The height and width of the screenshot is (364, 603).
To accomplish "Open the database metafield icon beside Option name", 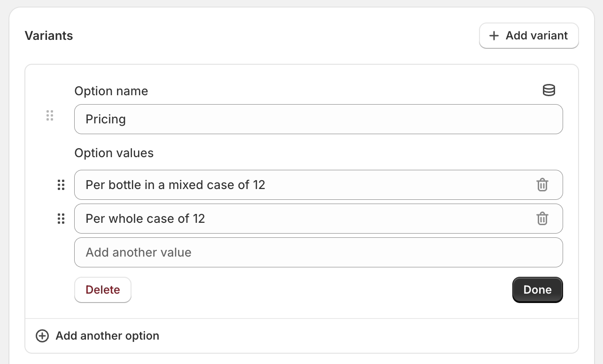I will pos(549,91).
